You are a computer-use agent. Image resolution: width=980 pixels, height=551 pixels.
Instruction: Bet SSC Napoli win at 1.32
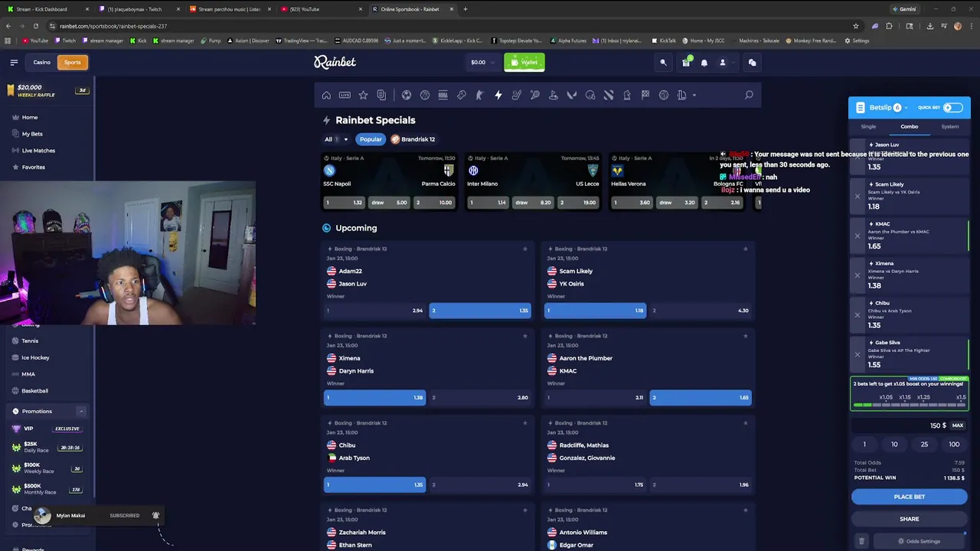pos(344,203)
